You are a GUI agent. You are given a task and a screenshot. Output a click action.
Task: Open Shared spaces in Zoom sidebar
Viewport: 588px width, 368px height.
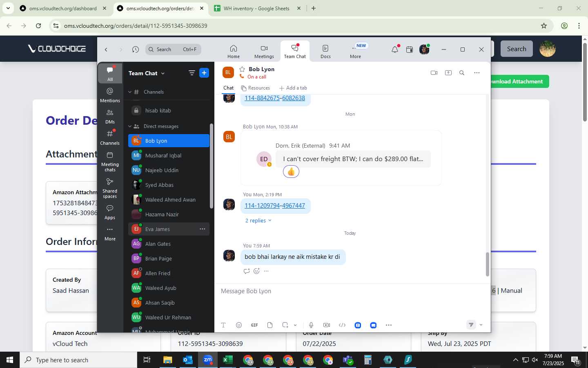pos(110,188)
